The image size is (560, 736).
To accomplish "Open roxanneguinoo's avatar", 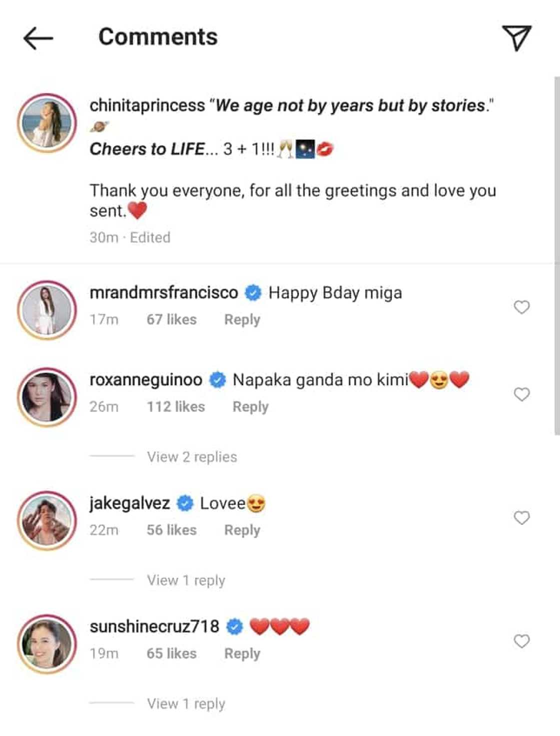I will point(47,397).
